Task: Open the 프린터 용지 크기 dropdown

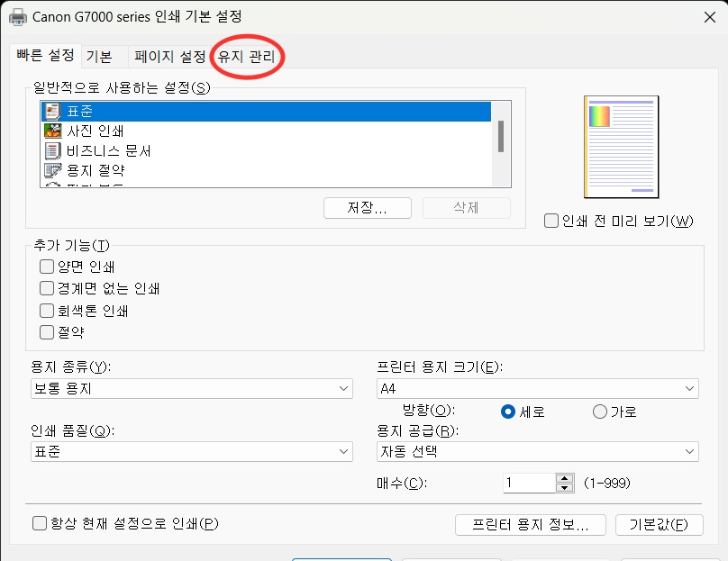Action: coord(538,388)
